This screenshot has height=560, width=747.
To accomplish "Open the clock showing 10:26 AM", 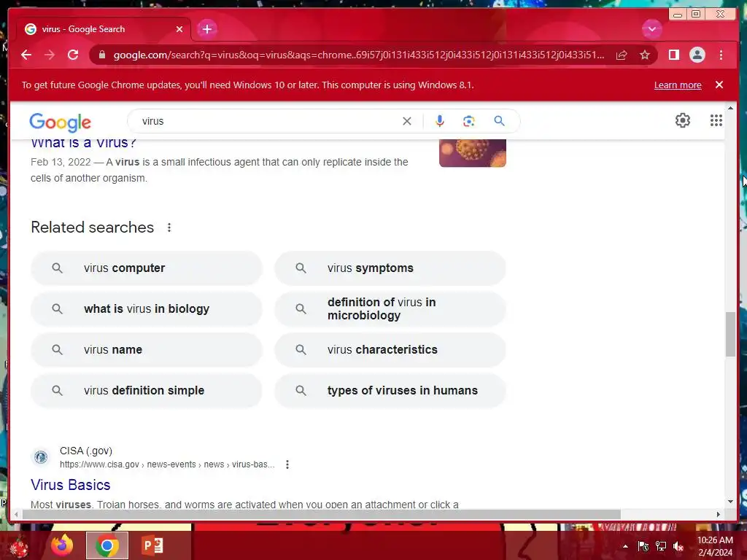I will [x=715, y=546].
